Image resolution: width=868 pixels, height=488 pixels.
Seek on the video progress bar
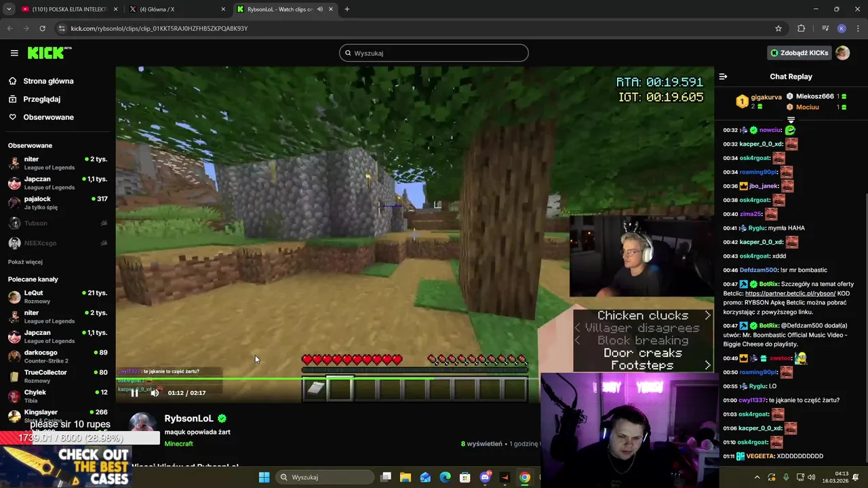tap(327, 379)
